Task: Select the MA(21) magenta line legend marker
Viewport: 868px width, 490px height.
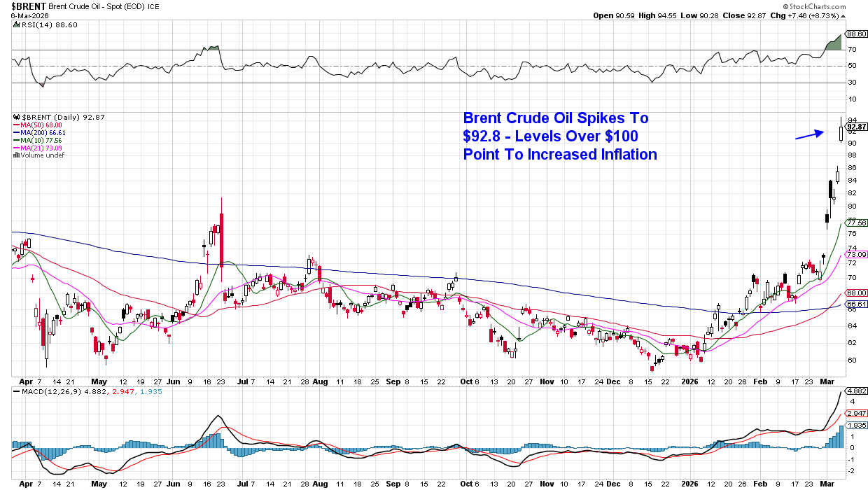Action: point(15,148)
